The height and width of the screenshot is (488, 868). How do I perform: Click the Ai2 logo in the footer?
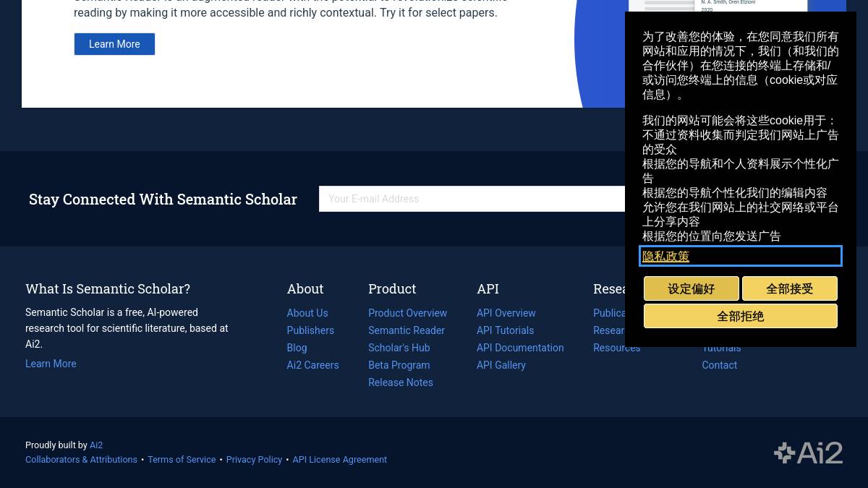[x=808, y=453]
